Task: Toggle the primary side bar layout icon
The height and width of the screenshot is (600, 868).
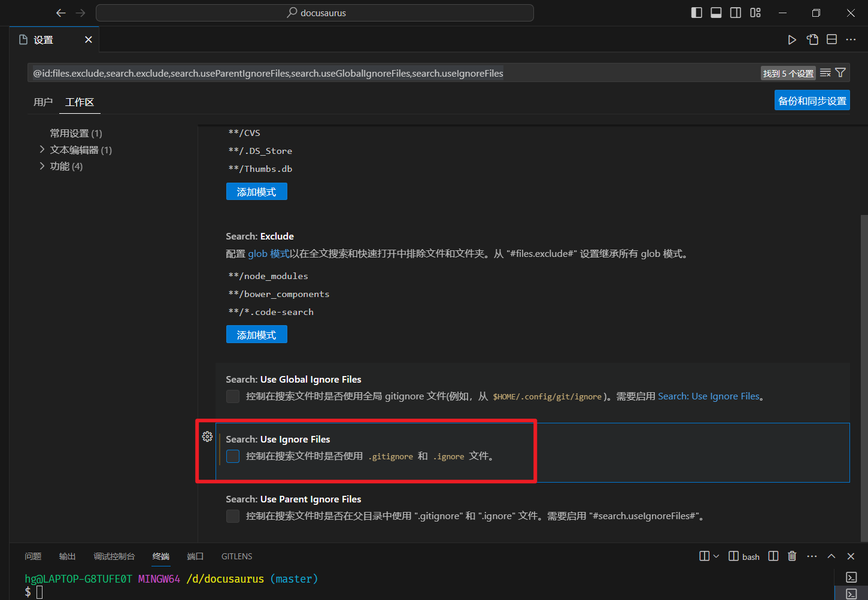Action: [697, 13]
